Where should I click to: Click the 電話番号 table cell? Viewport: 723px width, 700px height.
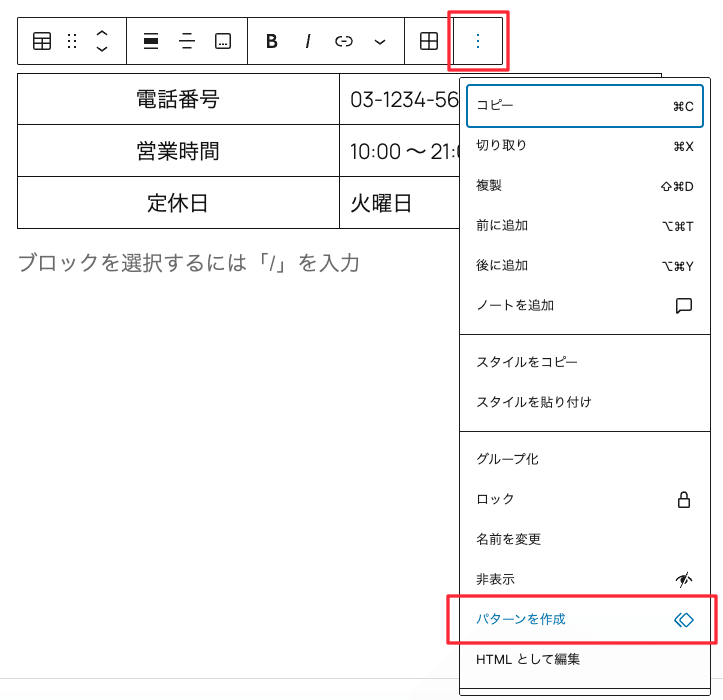click(178, 99)
